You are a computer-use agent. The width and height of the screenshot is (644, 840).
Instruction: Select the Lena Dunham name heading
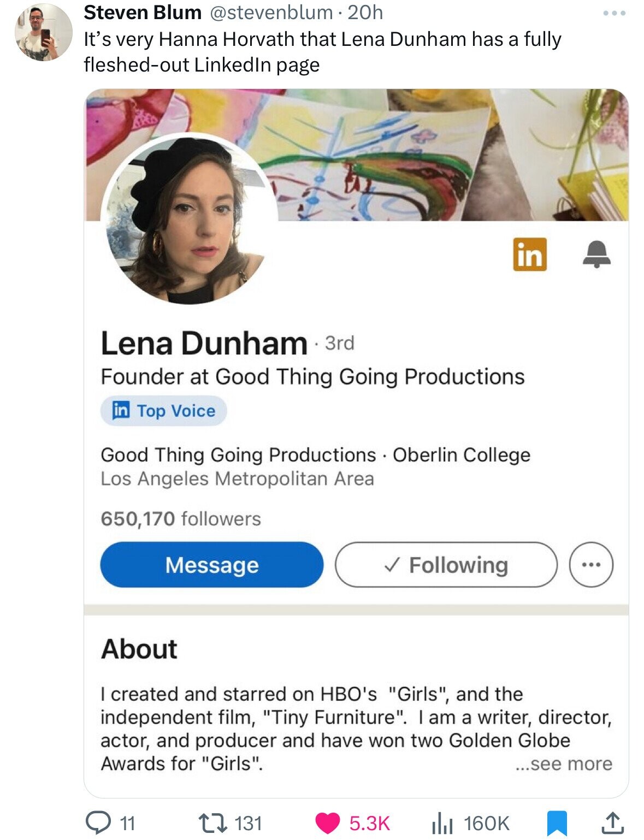pos(204,343)
